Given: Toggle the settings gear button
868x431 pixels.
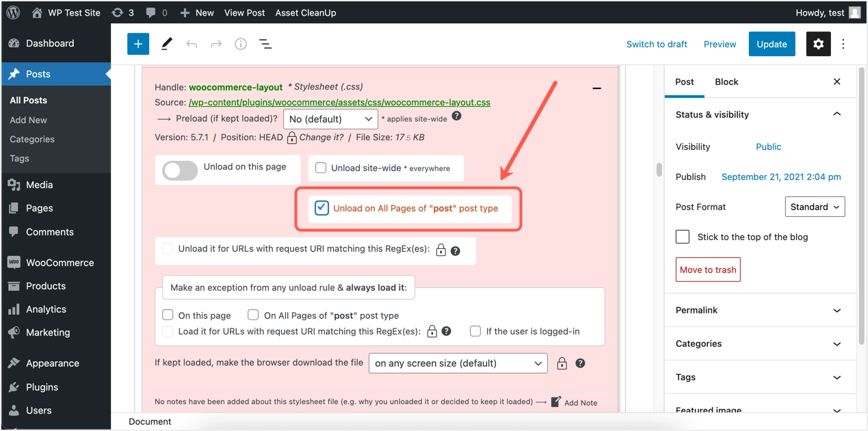Looking at the screenshot, I should pyautogui.click(x=818, y=44).
